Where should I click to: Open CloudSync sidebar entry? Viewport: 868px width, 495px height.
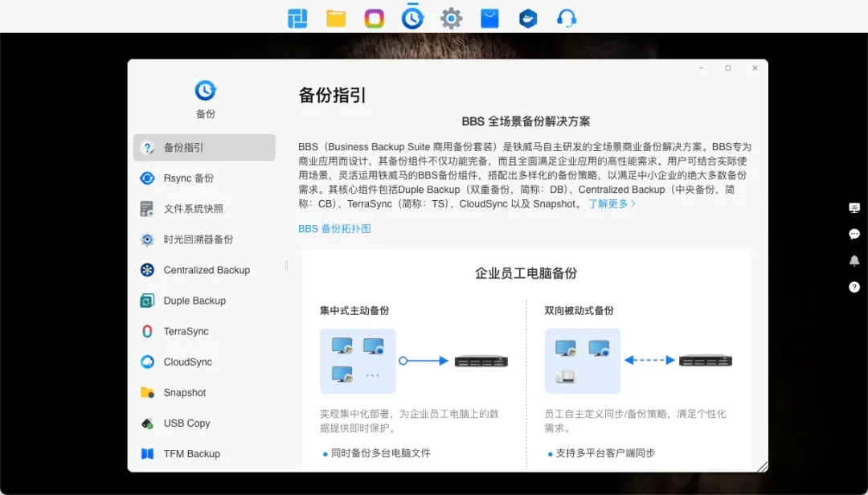[187, 362]
